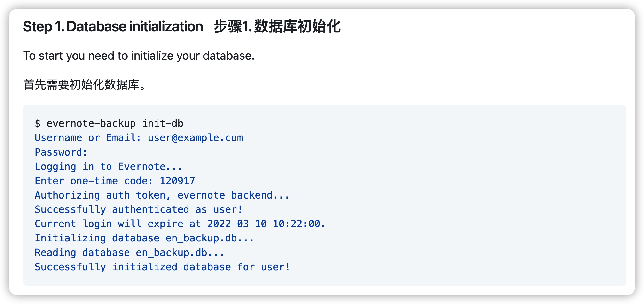Click the dollar sign shell prompt
This screenshot has height=304, width=644.
coord(38,124)
